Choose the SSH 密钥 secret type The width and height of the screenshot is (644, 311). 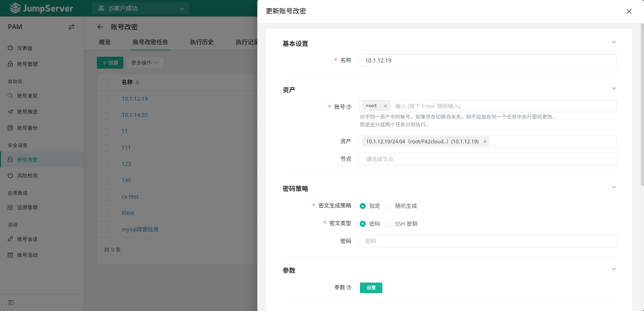(x=389, y=223)
